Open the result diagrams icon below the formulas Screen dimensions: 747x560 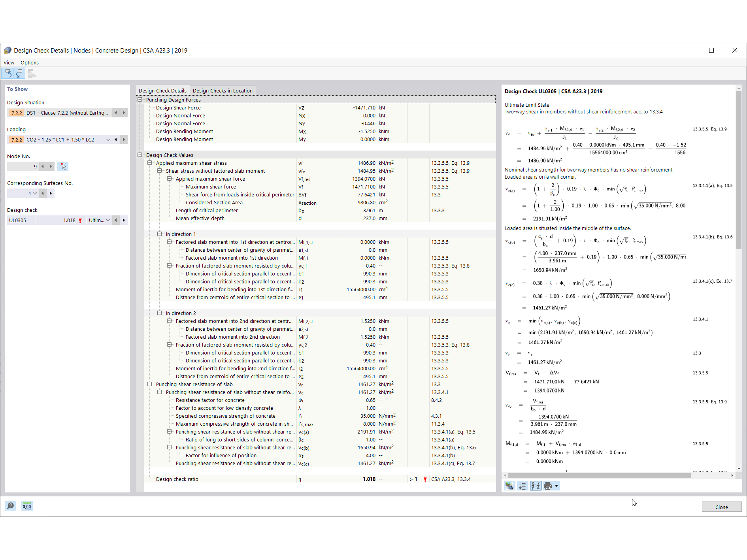coord(509,486)
